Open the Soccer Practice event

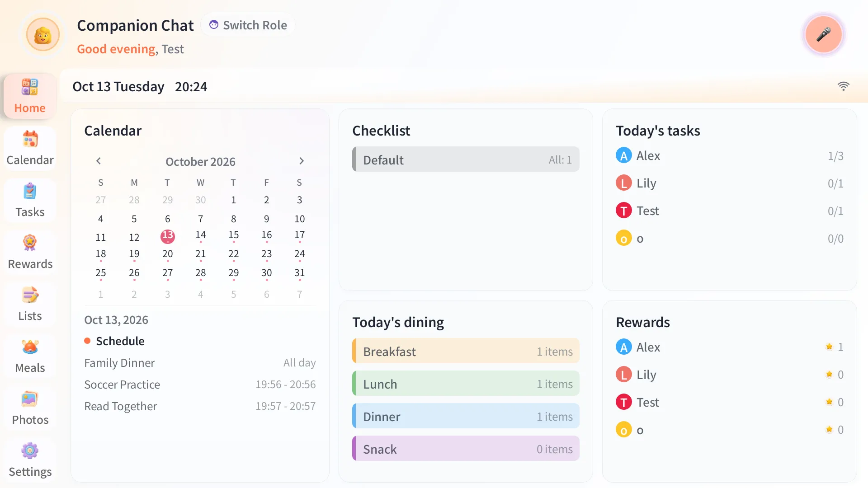pos(200,385)
